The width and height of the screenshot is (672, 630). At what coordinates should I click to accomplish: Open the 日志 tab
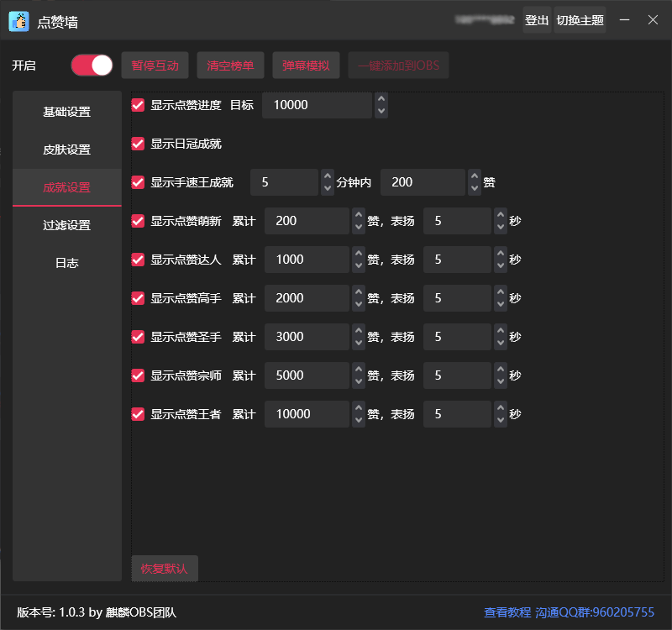pyautogui.click(x=67, y=263)
